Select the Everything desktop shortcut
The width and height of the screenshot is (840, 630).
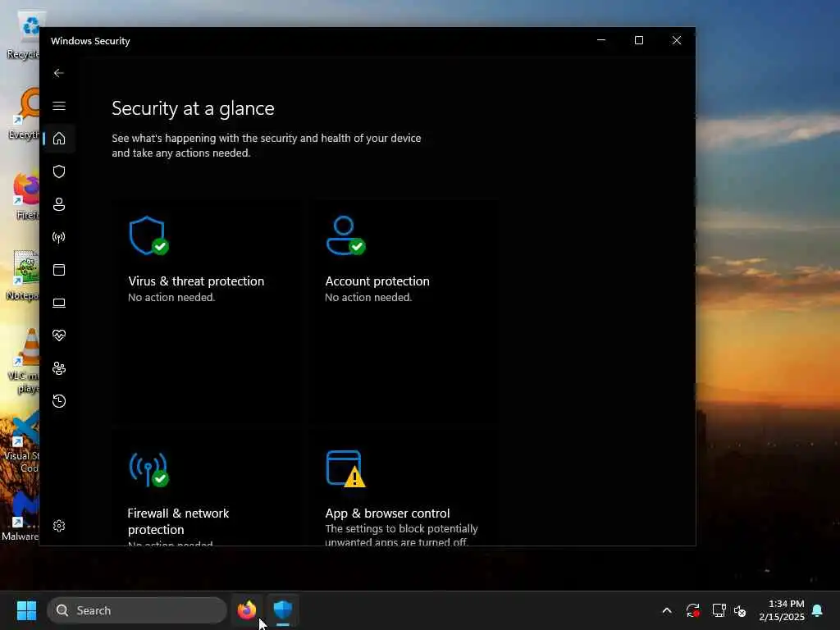click(25, 114)
